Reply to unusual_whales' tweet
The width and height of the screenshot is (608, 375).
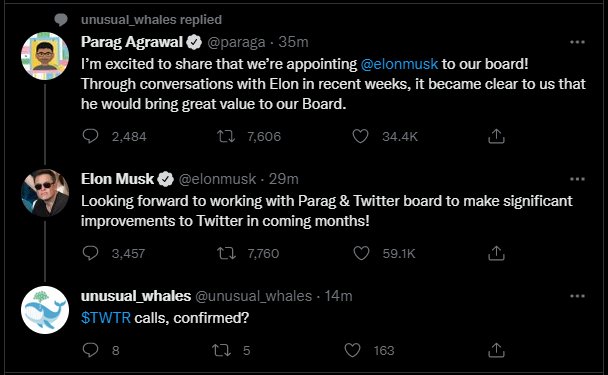click(91, 350)
